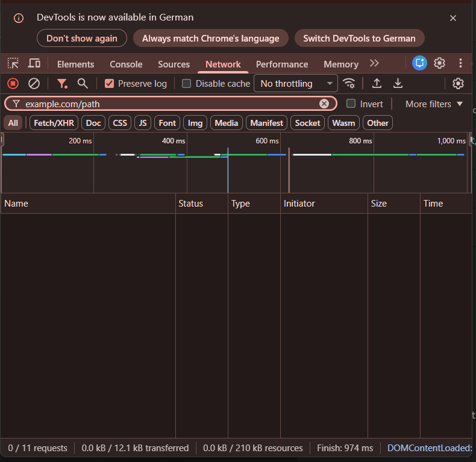Toggle the filter funnel icon
The width and height of the screenshot is (476, 462).
pyautogui.click(x=62, y=84)
